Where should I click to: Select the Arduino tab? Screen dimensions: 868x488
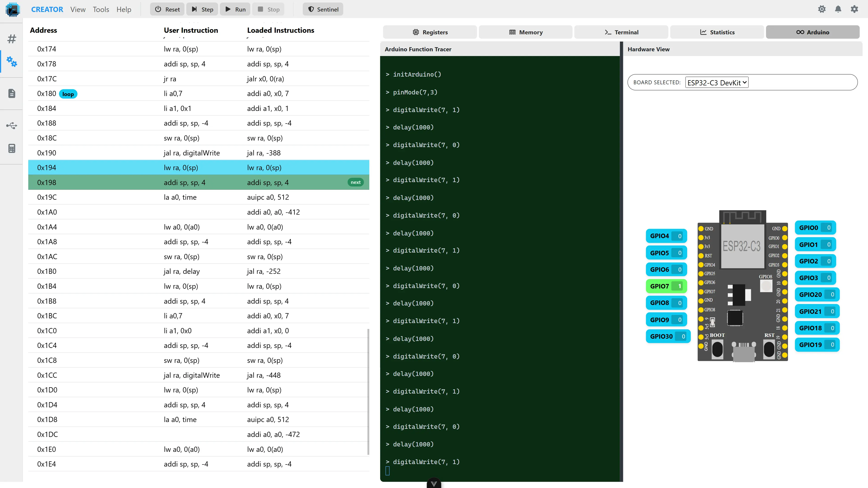(813, 32)
